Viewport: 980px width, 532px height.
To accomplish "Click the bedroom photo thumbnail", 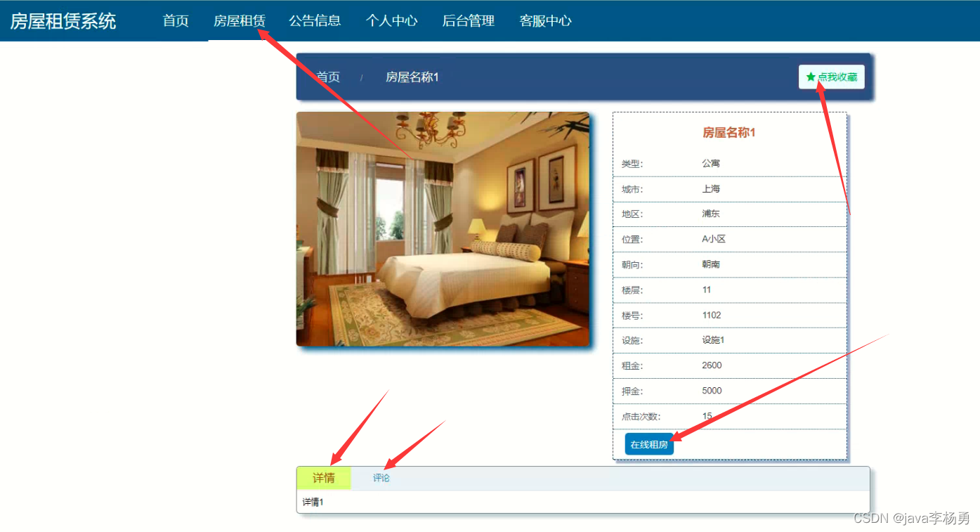I will (x=443, y=229).
